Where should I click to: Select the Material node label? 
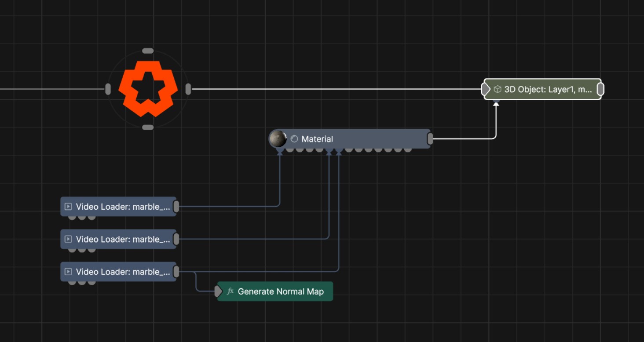(x=317, y=139)
